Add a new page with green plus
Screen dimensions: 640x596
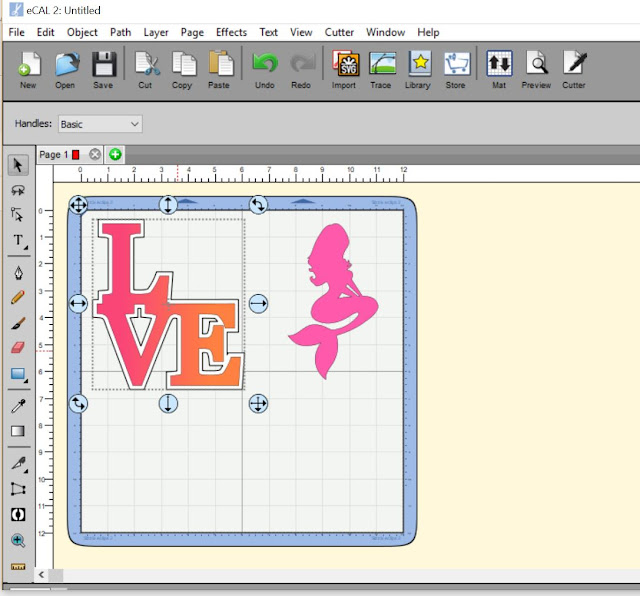tap(115, 155)
